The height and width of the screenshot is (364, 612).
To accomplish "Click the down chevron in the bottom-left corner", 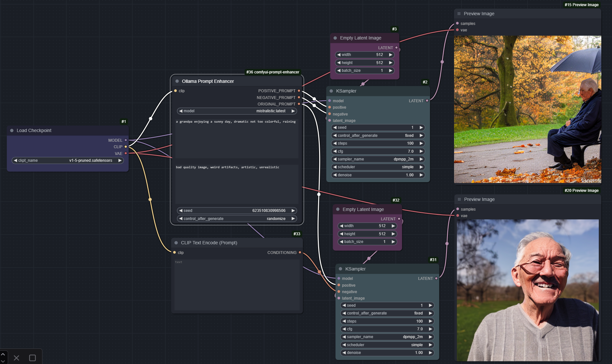I will click(x=3, y=361).
